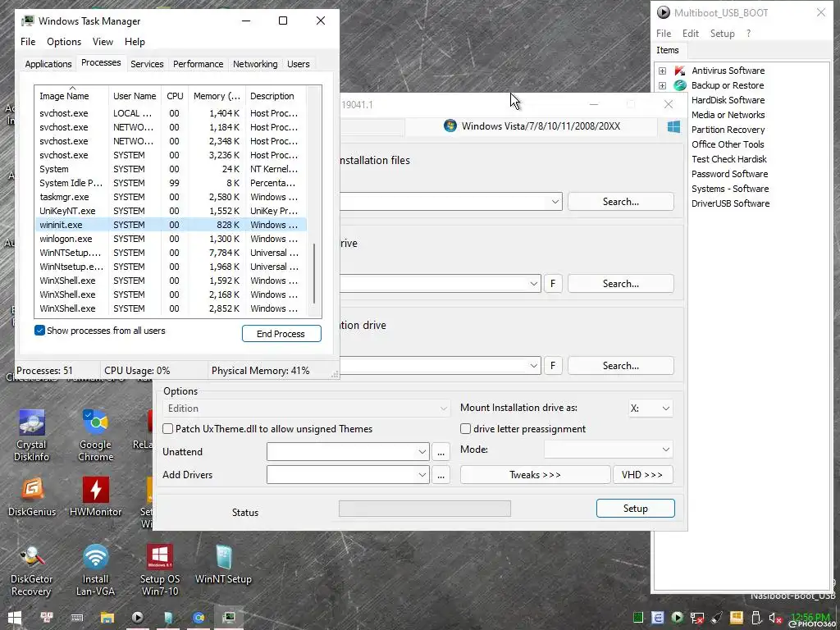Select Install Lan-VGA desktop icon
The width and height of the screenshot is (840, 630).
click(x=95, y=570)
